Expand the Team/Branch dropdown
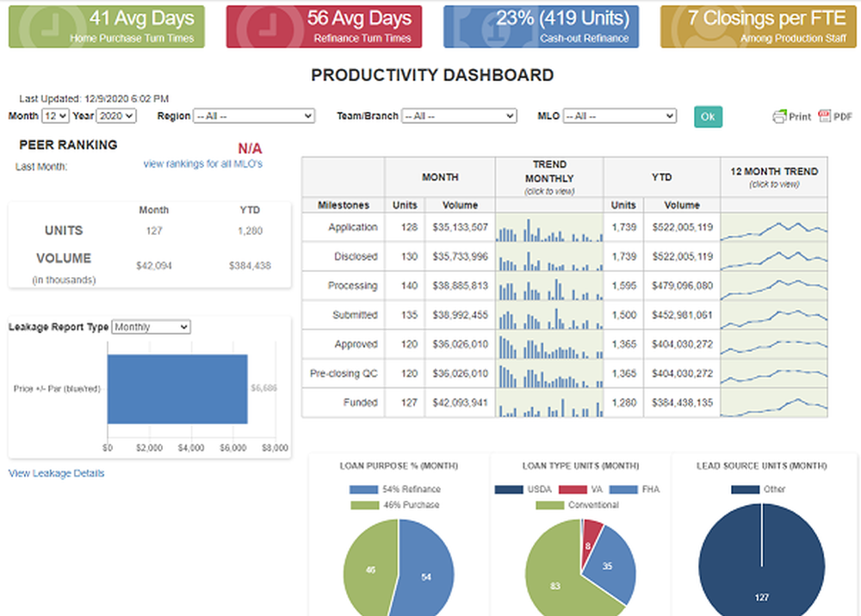This screenshot has width=861, height=616. (459, 116)
